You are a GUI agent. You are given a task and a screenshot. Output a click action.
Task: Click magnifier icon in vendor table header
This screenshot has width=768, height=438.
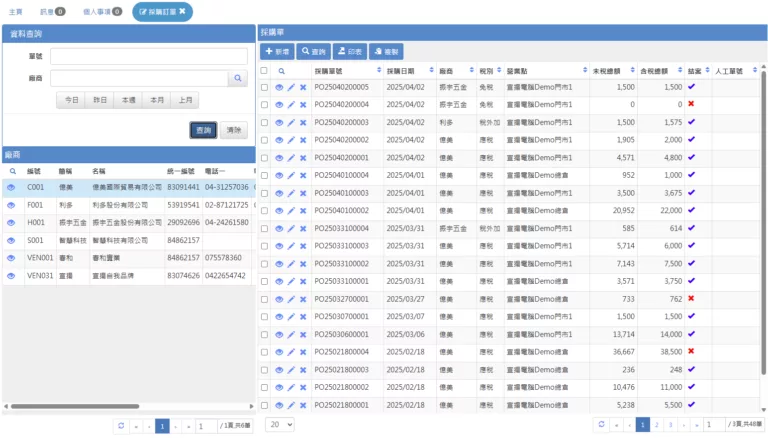pyautogui.click(x=13, y=171)
